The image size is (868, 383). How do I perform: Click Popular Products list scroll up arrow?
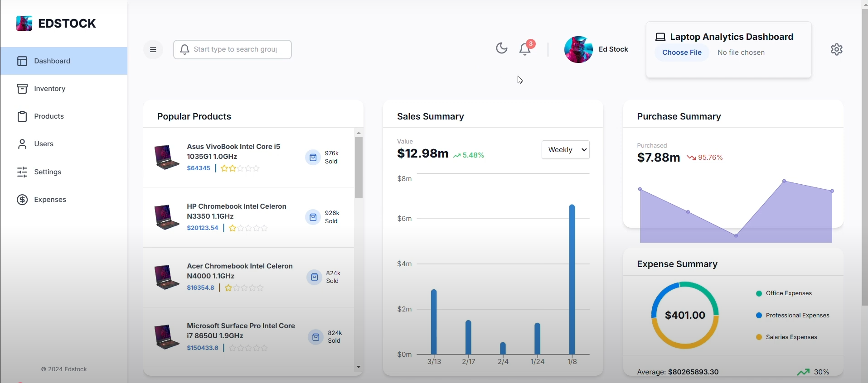(x=359, y=133)
